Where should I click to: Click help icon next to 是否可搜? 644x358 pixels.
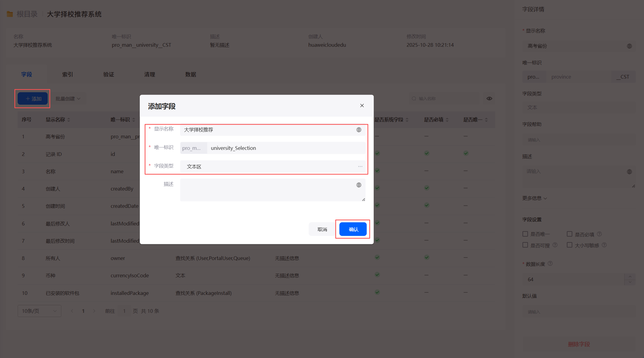pyautogui.click(x=555, y=245)
